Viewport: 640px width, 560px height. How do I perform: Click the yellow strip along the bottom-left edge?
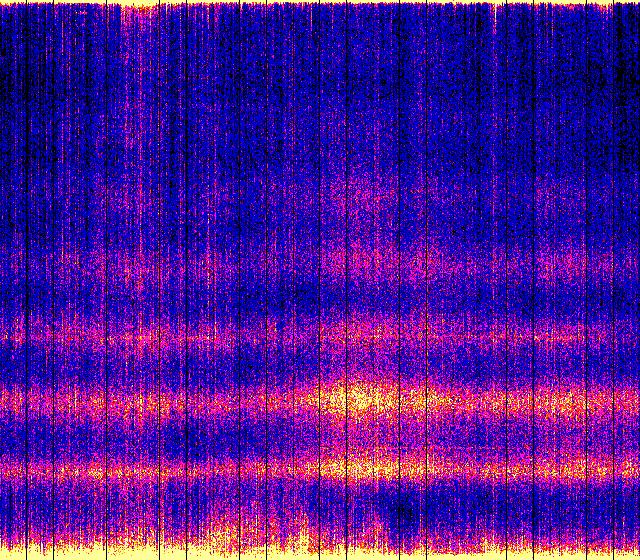pos(60,552)
